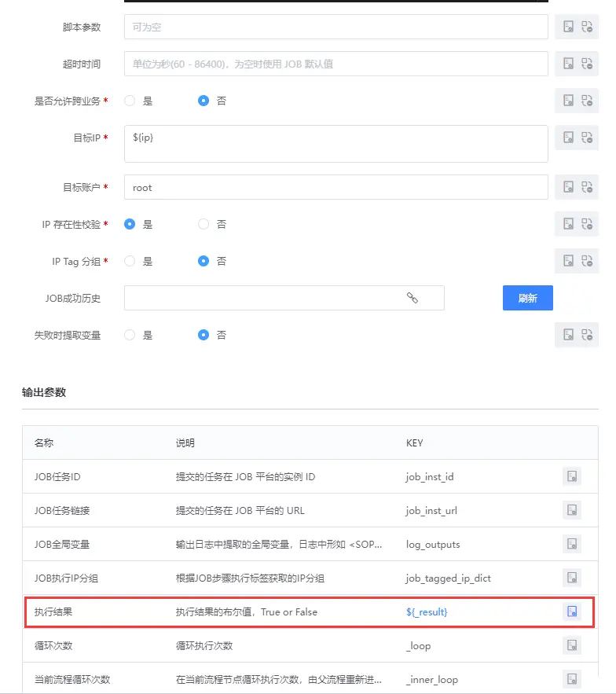Select 是 for IP Tag 分组
Screen dimensions: 616x694
pyautogui.click(x=130, y=261)
